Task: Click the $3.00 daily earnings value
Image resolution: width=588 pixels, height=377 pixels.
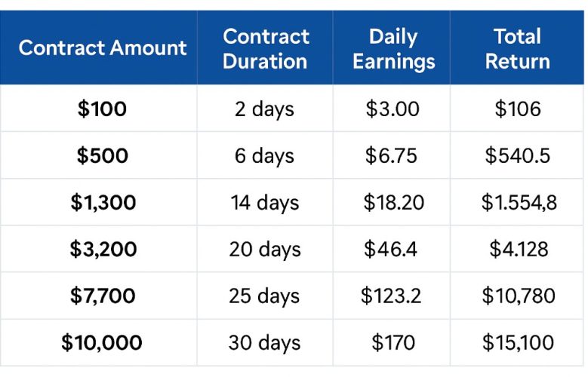Action: pos(393,109)
